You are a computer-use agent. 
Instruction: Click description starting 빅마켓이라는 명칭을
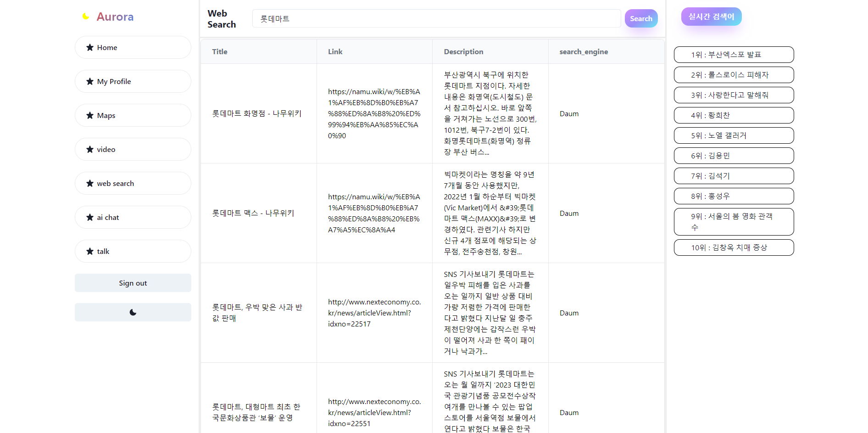click(x=490, y=213)
